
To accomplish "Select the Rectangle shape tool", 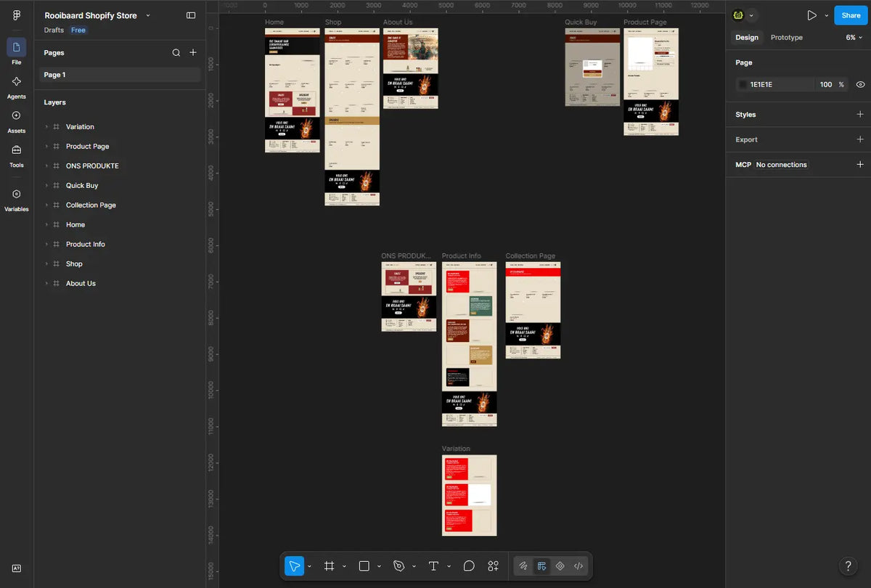I will (x=364, y=566).
